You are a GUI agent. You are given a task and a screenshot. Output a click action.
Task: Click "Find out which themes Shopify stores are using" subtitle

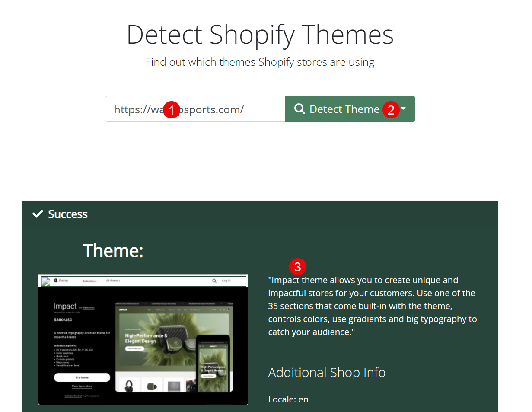coord(260,62)
